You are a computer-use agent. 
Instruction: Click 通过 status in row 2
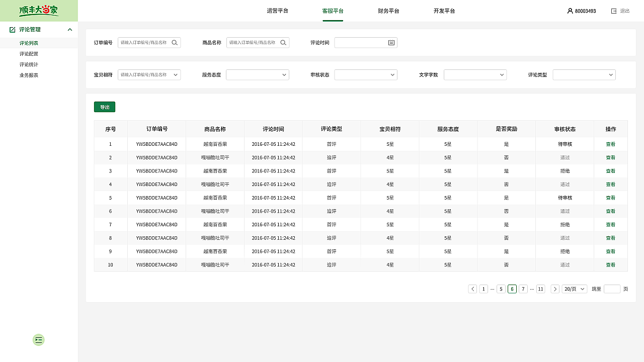565,157
